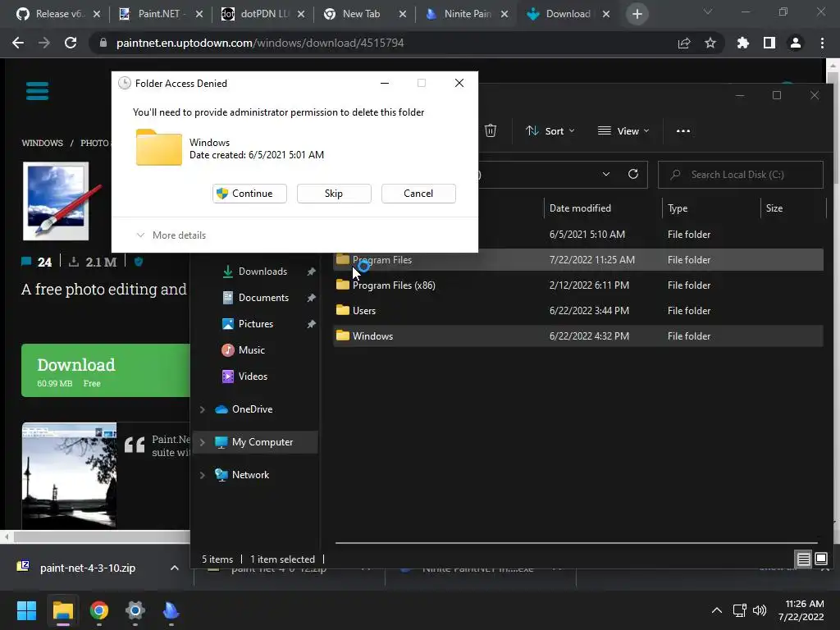
Task: Open Settings from the taskbar
Action: pyautogui.click(x=135, y=610)
